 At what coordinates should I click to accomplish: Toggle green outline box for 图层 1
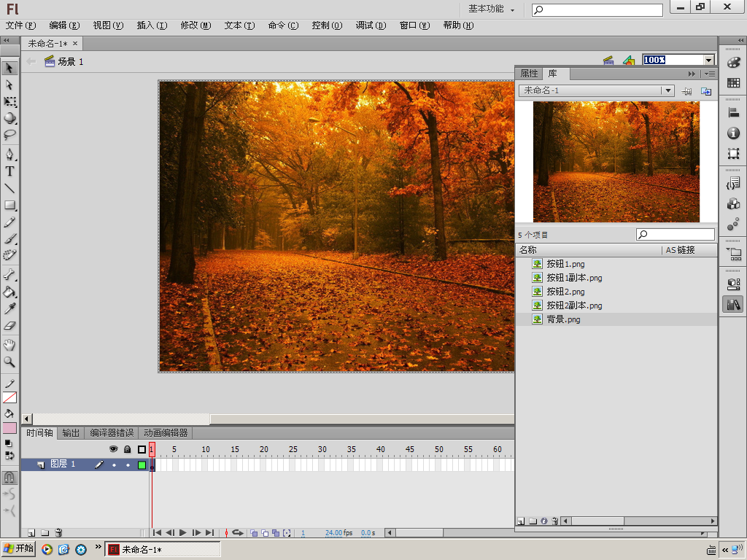[x=142, y=464]
